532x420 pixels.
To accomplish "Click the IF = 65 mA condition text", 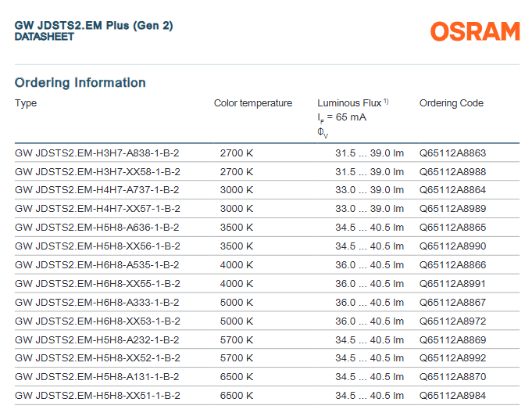I will pos(341,117).
